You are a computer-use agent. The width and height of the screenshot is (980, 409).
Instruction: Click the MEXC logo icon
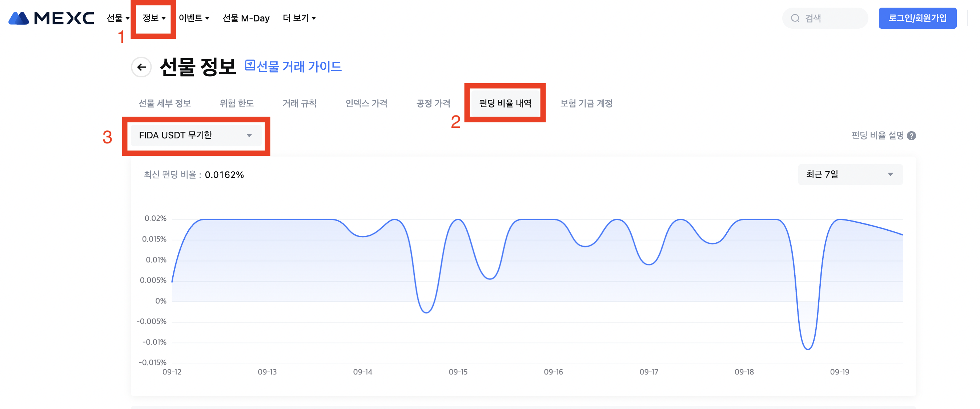click(x=18, y=18)
